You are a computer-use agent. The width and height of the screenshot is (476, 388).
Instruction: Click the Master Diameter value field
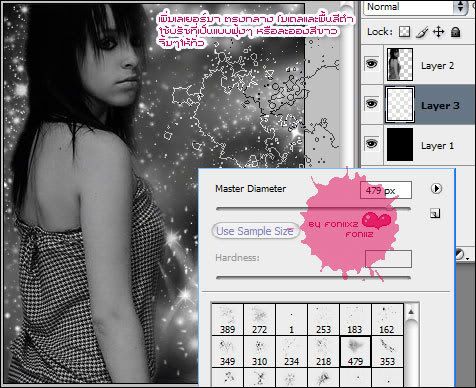[x=386, y=190]
